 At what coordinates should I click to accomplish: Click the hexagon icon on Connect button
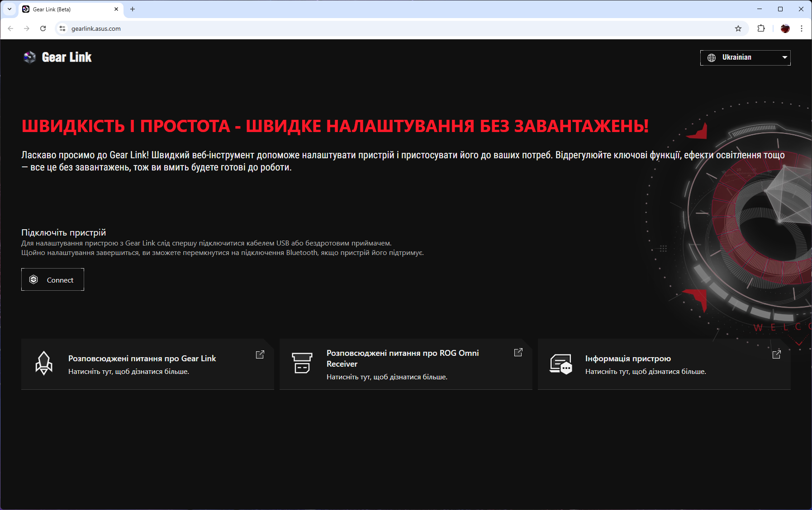coord(33,279)
